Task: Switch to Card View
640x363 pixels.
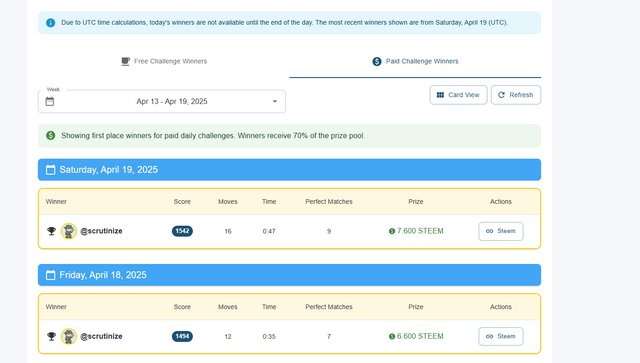Action: [x=458, y=95]
